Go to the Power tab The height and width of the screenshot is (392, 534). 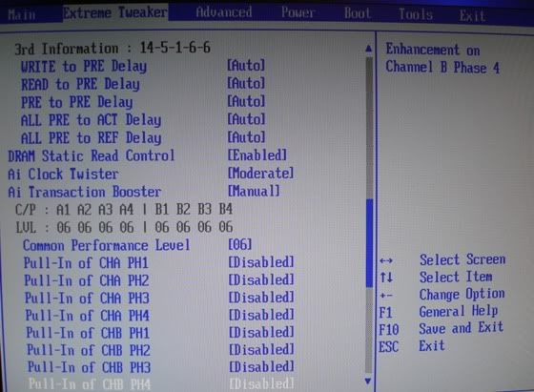point(298,12)
